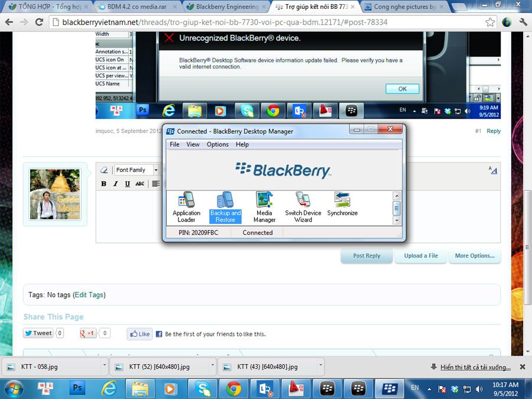Image resolution: width=532 pixels, height=399 pixels.
Task: Click the More Options... button
Action: click(475, 256)
